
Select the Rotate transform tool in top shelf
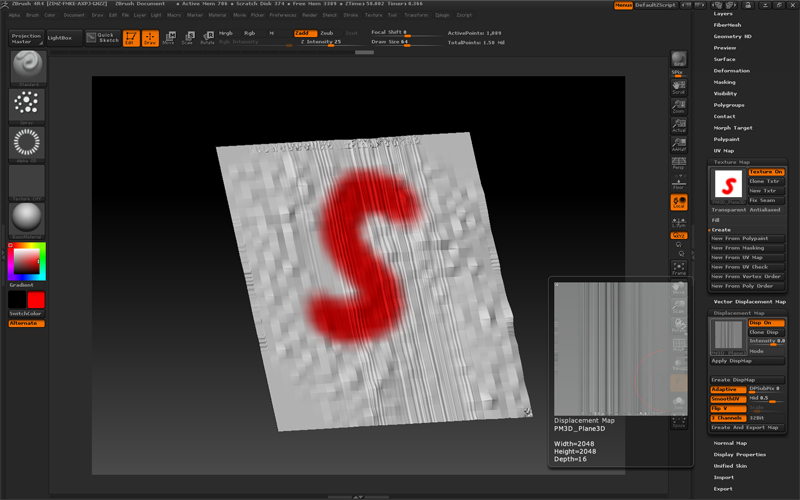point(207,38)
